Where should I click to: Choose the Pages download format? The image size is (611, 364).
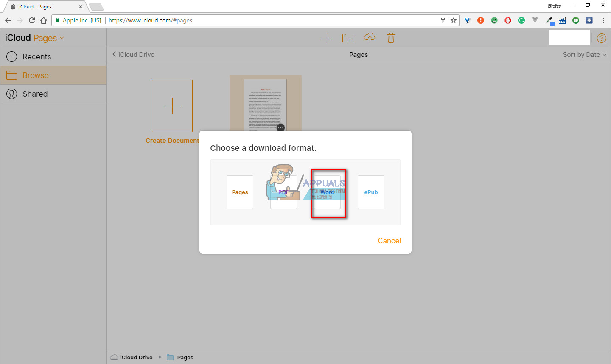click(x=240, y=192)
